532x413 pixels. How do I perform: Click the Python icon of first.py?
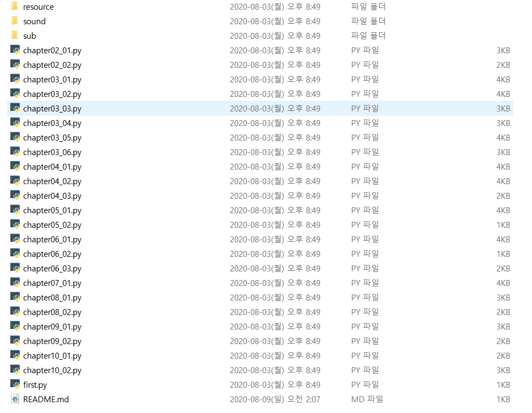click(15, 384)
